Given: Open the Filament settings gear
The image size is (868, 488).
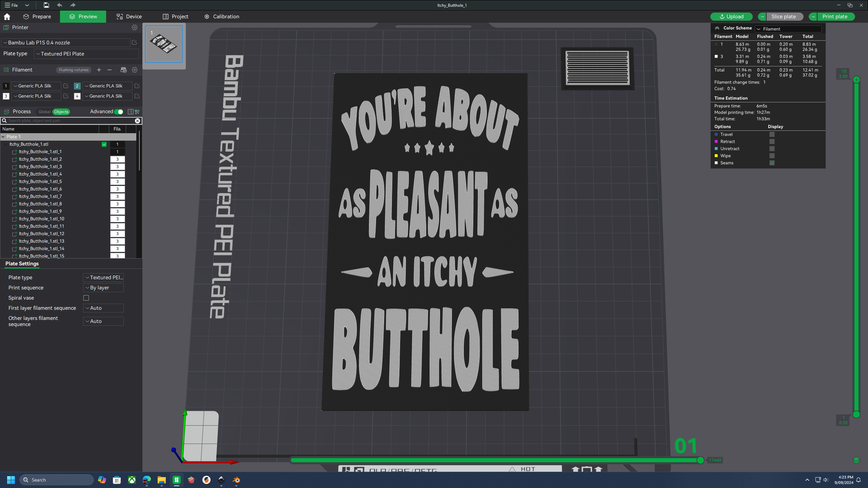Looking at the screenshot, I should coord(135,70).
